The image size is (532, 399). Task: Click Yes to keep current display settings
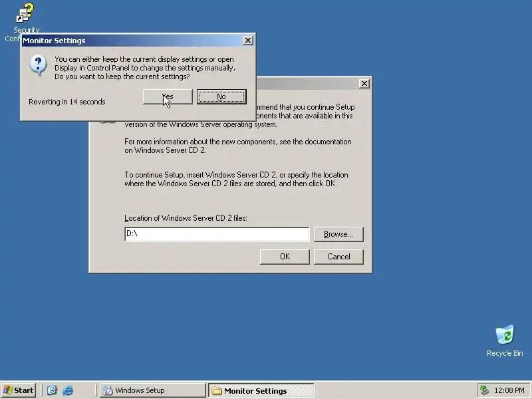(168, 96)
